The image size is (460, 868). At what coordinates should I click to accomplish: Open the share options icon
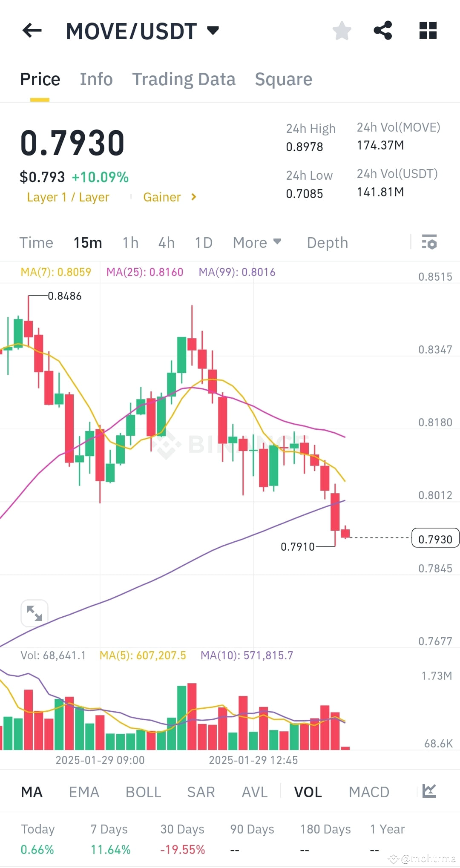[x=382, y=30]
